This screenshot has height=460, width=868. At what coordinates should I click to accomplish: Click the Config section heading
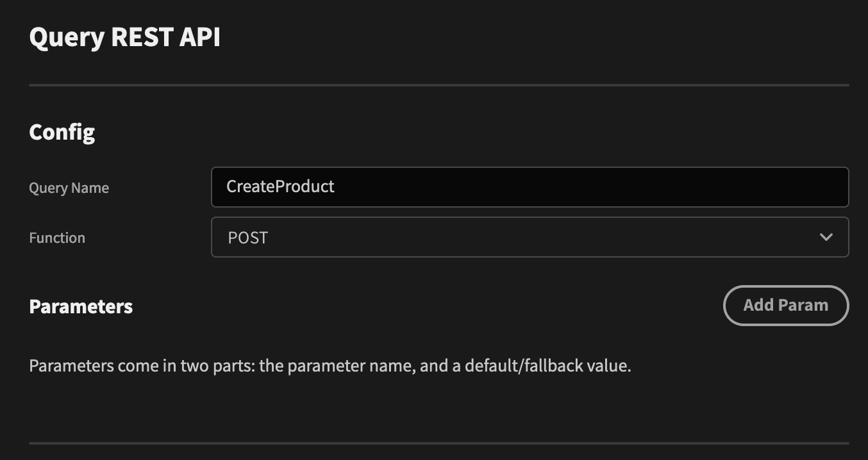62,132
